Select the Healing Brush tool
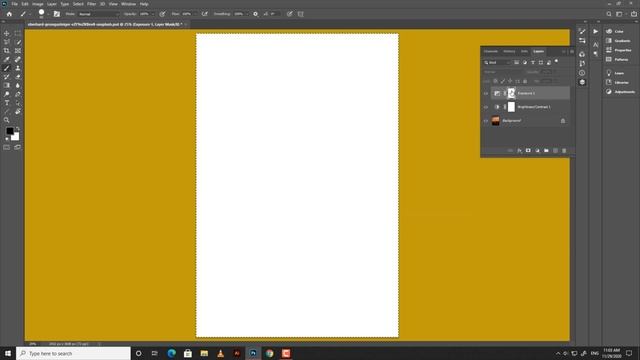The height and width of the screenshot is (360, 640). (18, 60)
